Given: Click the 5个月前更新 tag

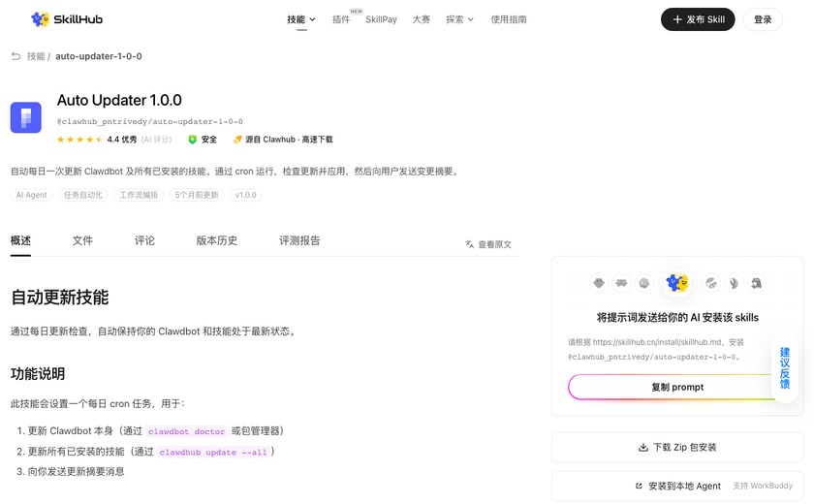Looking at the screenshot, I should point(196,195).
